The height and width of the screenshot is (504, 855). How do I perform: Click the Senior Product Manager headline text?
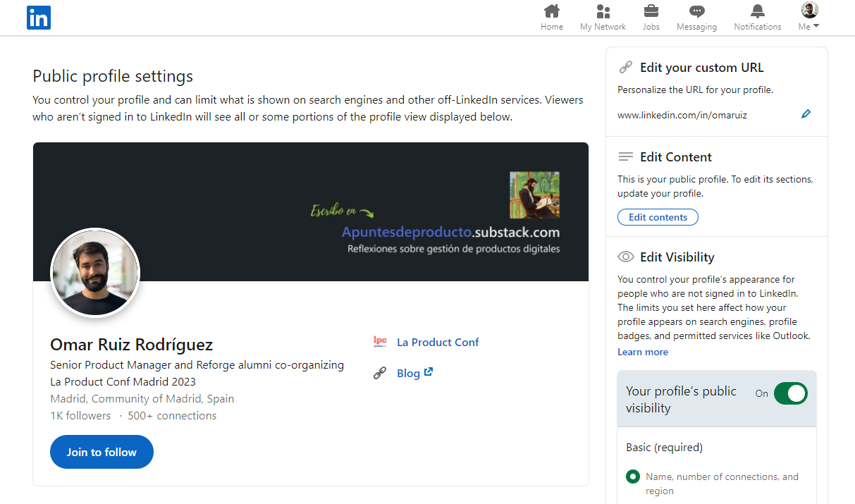[x=197, y=374]
